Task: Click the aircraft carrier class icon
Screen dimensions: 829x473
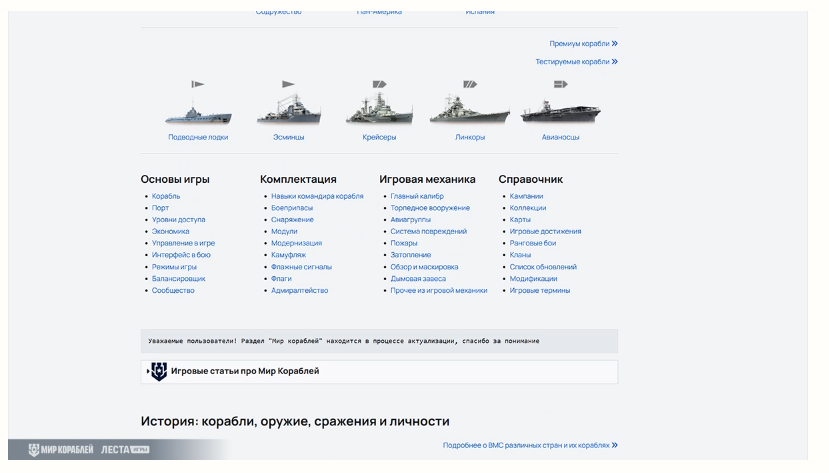Action: point(560,84)
